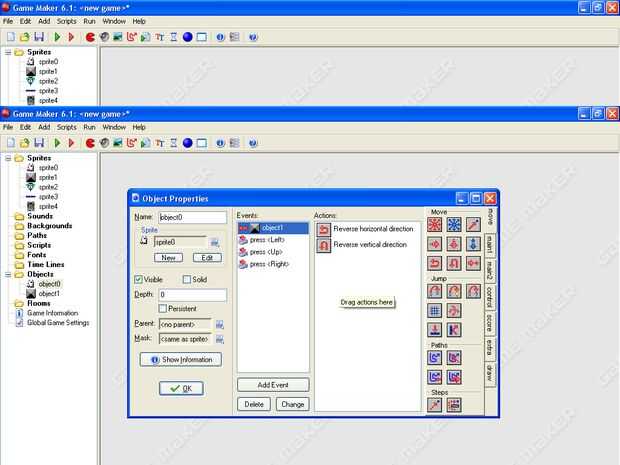Switch to the control action tab
Viewport: 620px width, 465px height.
490,297
